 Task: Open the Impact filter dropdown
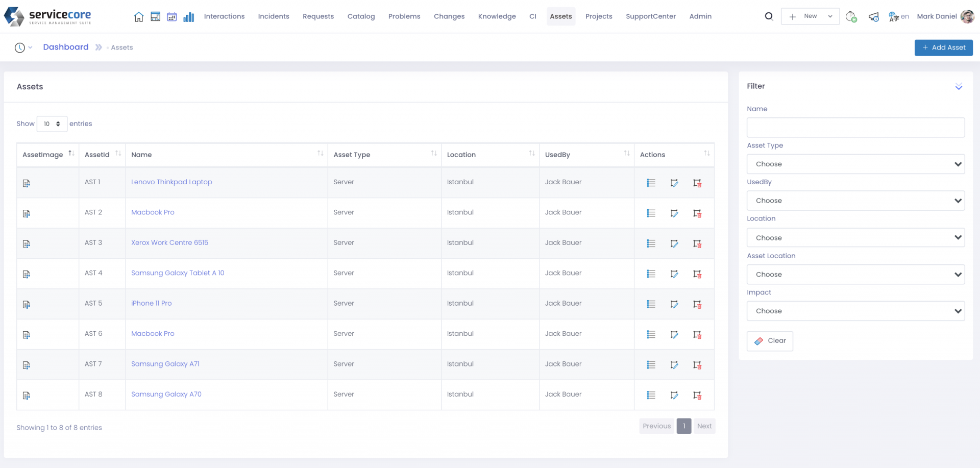855,311
